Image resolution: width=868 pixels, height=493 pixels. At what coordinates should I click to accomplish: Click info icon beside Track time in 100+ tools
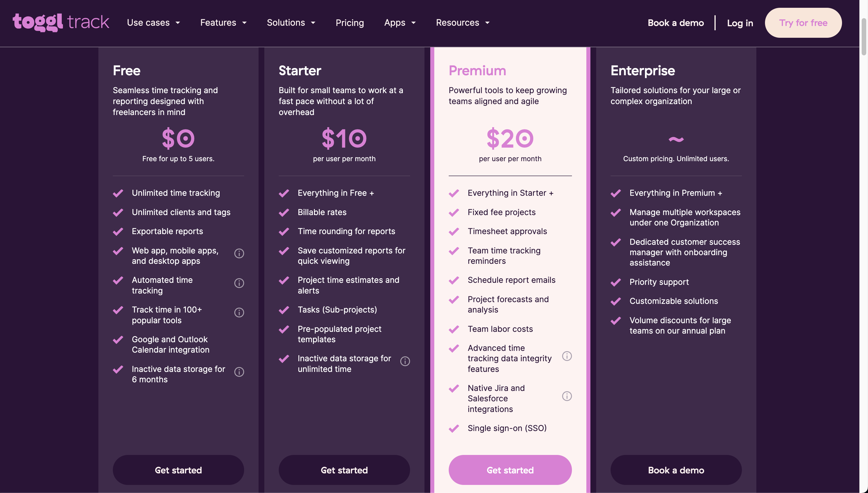(239, 313)
